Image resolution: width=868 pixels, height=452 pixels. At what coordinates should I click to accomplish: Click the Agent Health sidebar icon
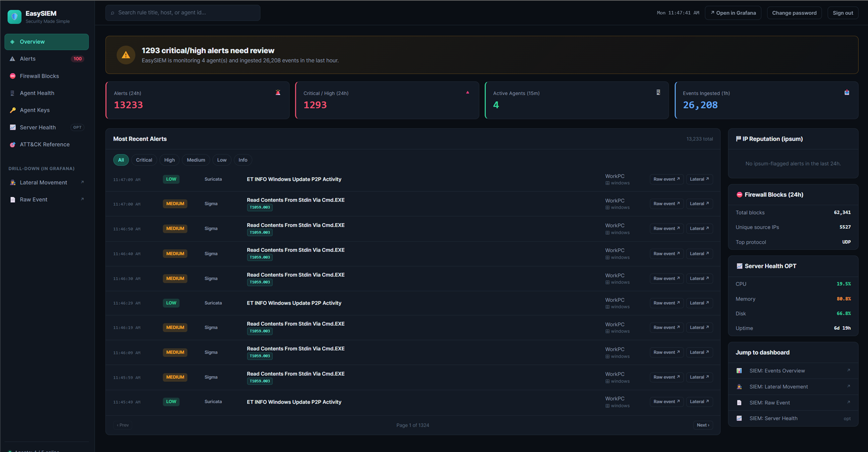click(12, 93)
